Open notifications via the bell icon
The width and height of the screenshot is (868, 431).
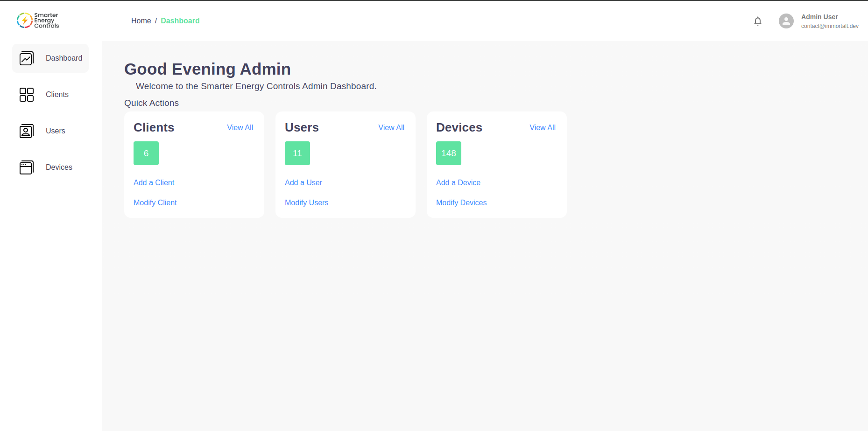click(x=758, y=21)
